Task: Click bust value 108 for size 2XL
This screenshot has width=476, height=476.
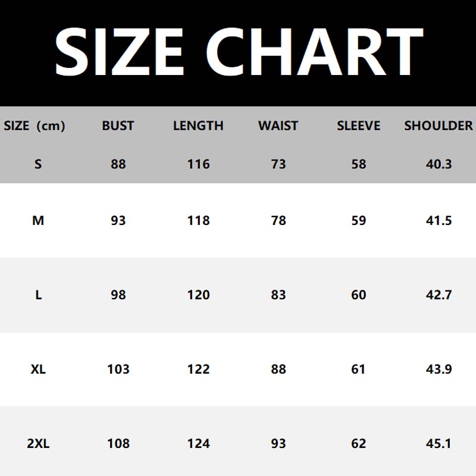Action: (118, 443)
